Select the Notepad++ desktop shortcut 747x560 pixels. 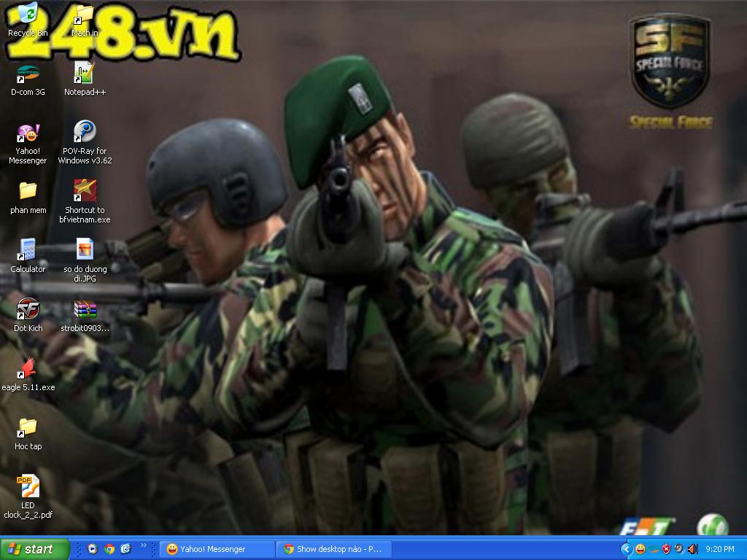coord(85,79)
